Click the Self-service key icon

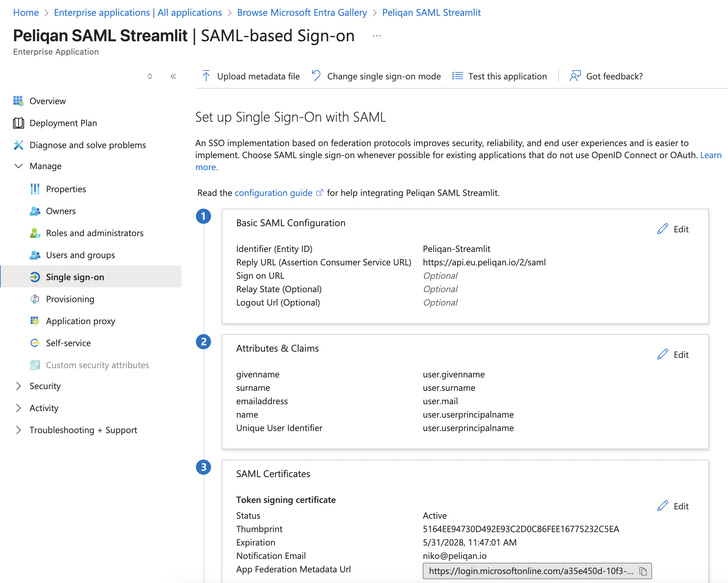tap(35, 343)
